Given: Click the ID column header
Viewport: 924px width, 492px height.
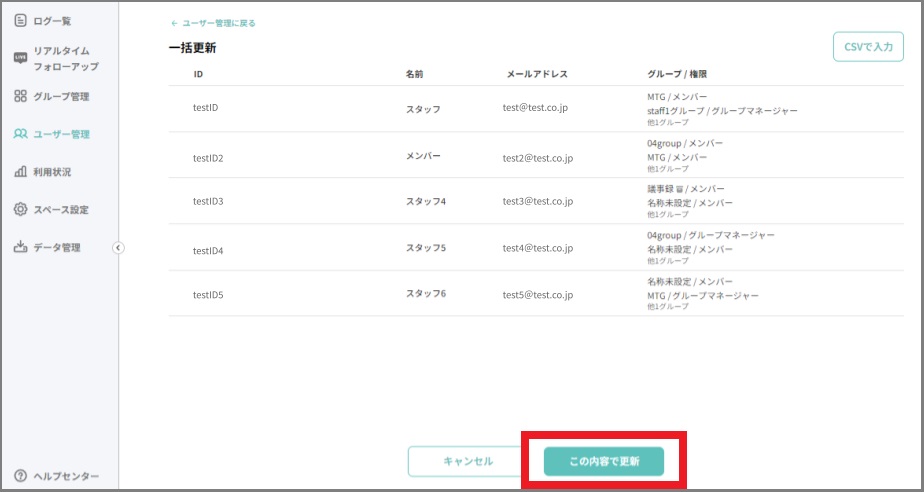Looking at the screenshot, I should (198, 74).
